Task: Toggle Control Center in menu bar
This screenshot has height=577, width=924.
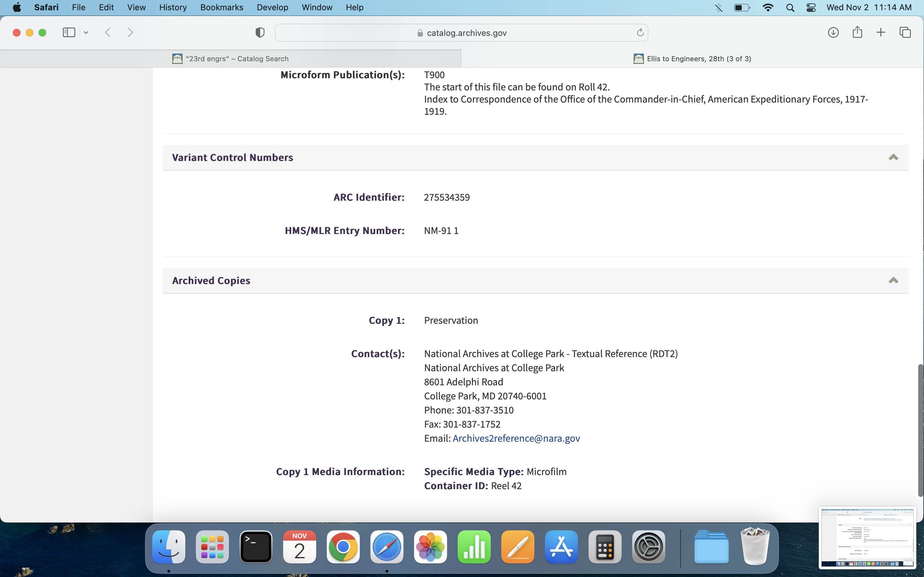Action: 811,7
